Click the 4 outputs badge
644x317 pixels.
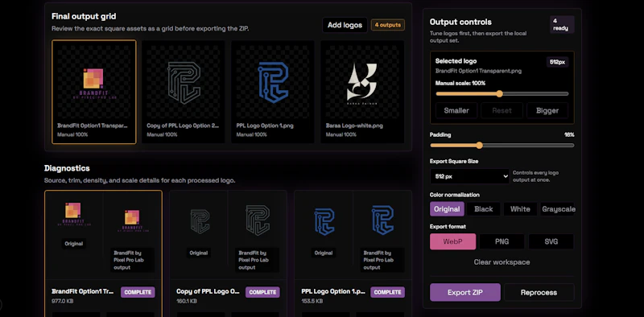(x=388, y=25)
